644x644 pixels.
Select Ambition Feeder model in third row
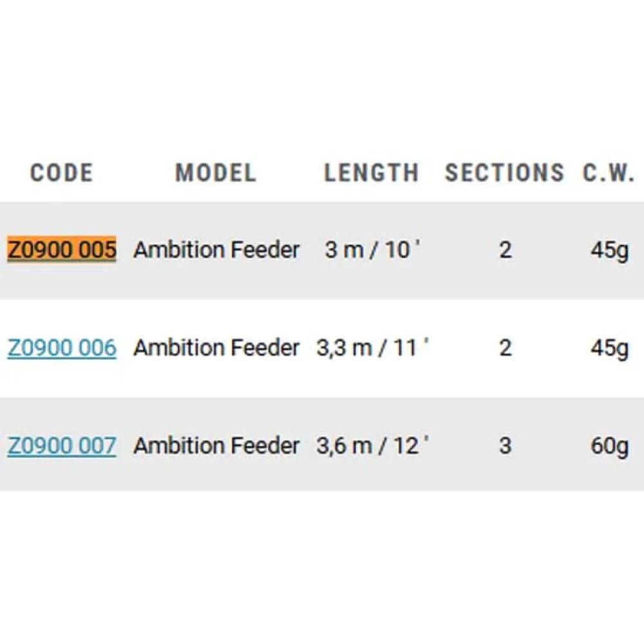(216, 446)
